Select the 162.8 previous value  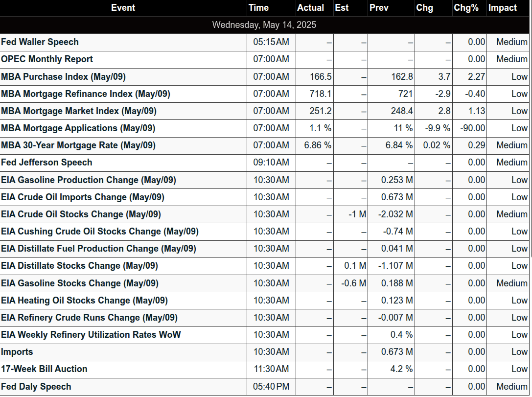tap(402, 77)
